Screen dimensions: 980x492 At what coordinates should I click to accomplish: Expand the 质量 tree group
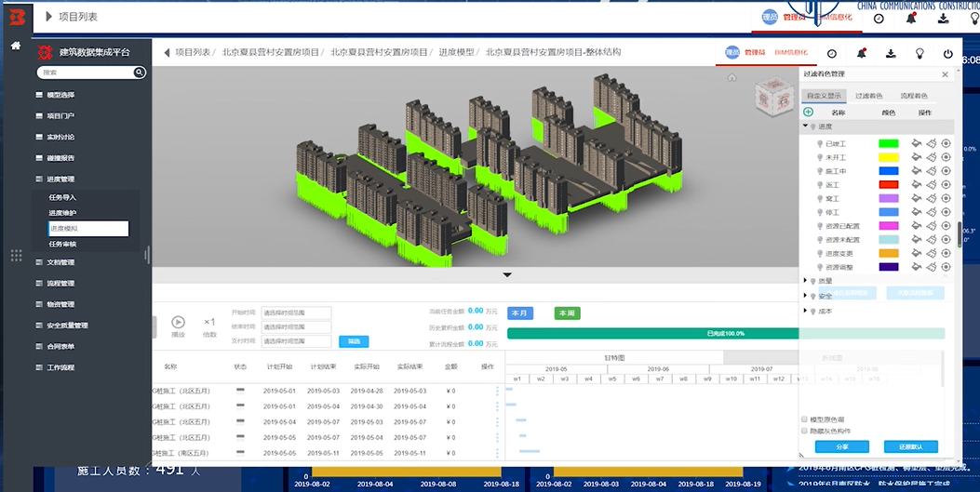click(806, 281)
